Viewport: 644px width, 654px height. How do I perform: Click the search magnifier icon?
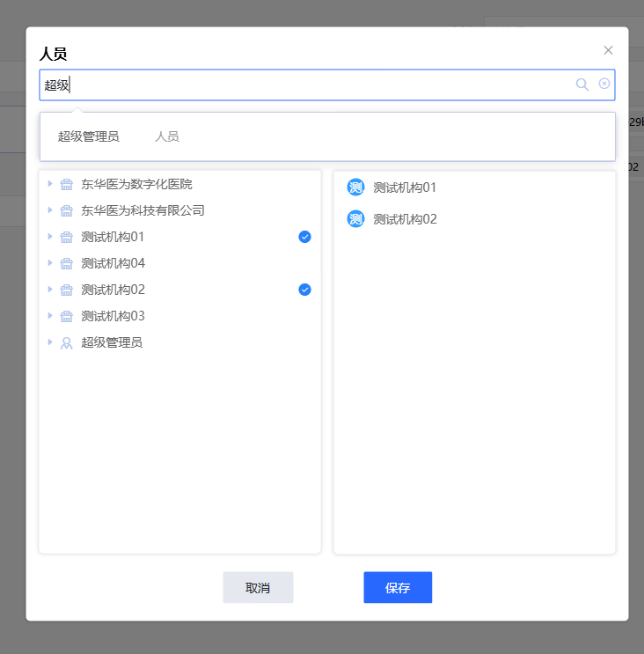pyautogui.click(x=582, y=85)
